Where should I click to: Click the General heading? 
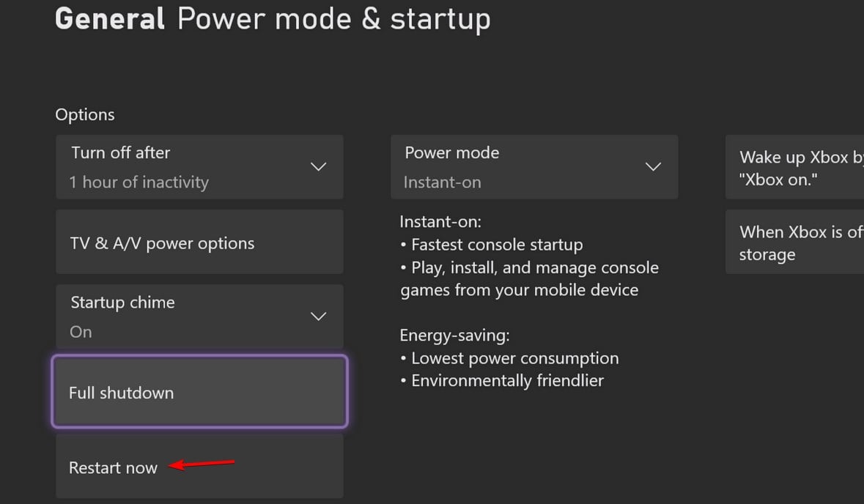[x=110, y=19]
